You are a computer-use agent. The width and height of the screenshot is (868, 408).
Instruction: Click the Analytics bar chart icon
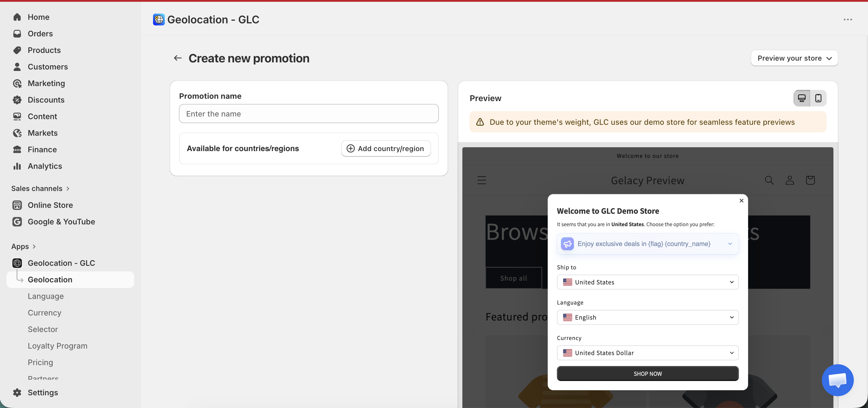(17, 166)
